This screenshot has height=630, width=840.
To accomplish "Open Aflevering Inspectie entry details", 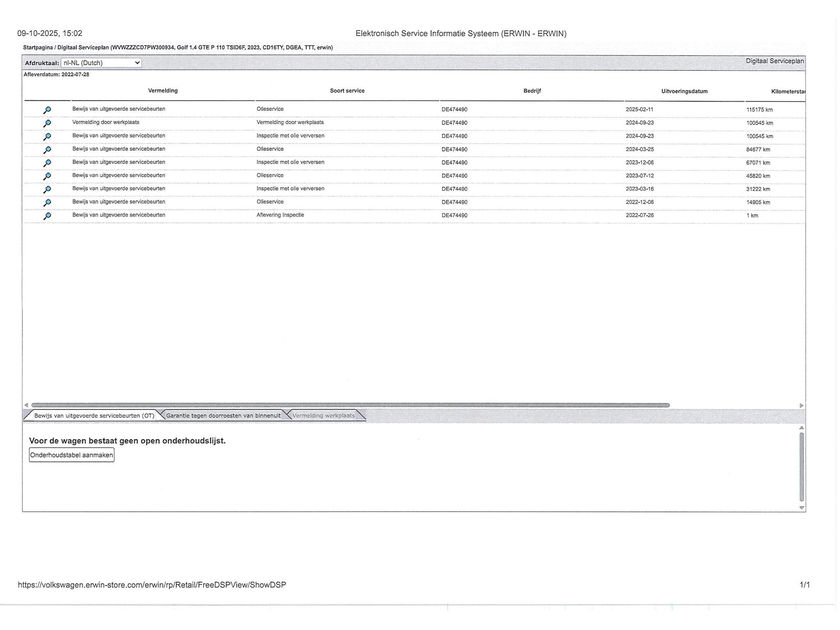I will pos(47,216).
